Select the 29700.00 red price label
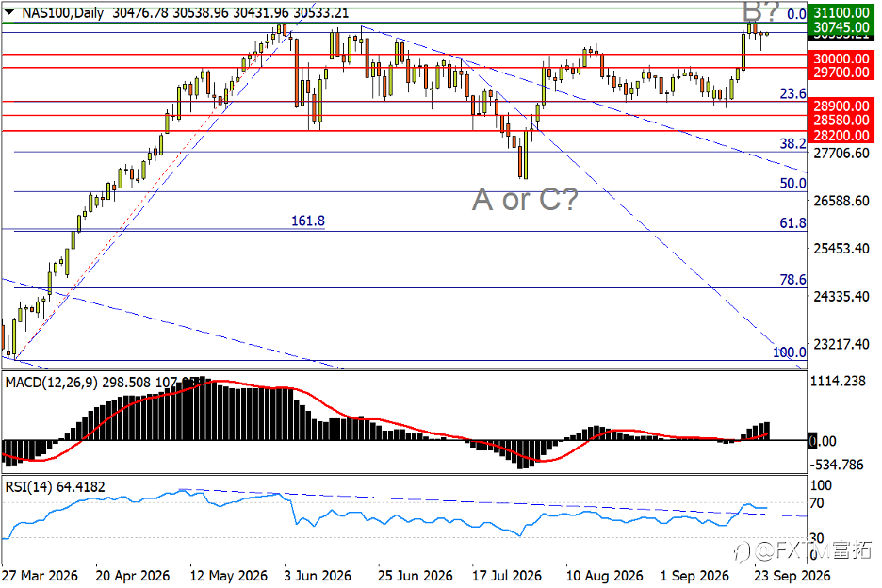This screenshot has height=588, width=882. tap(841, 72)
